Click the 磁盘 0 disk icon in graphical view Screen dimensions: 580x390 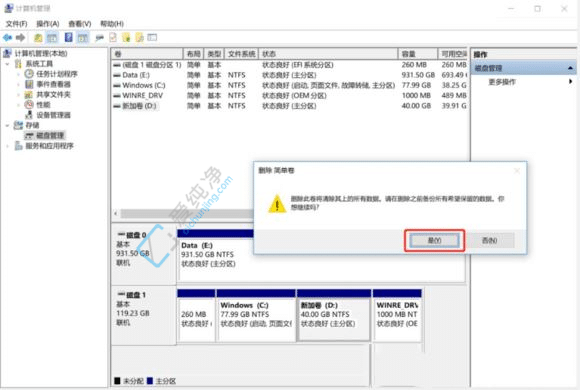click(x=121, y=235)
